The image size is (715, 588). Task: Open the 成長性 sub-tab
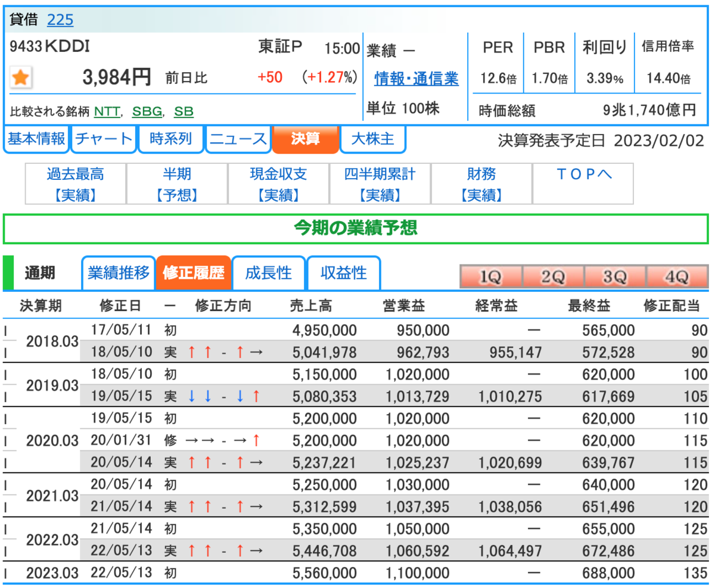pyautogui.click(x=269, y=273)
